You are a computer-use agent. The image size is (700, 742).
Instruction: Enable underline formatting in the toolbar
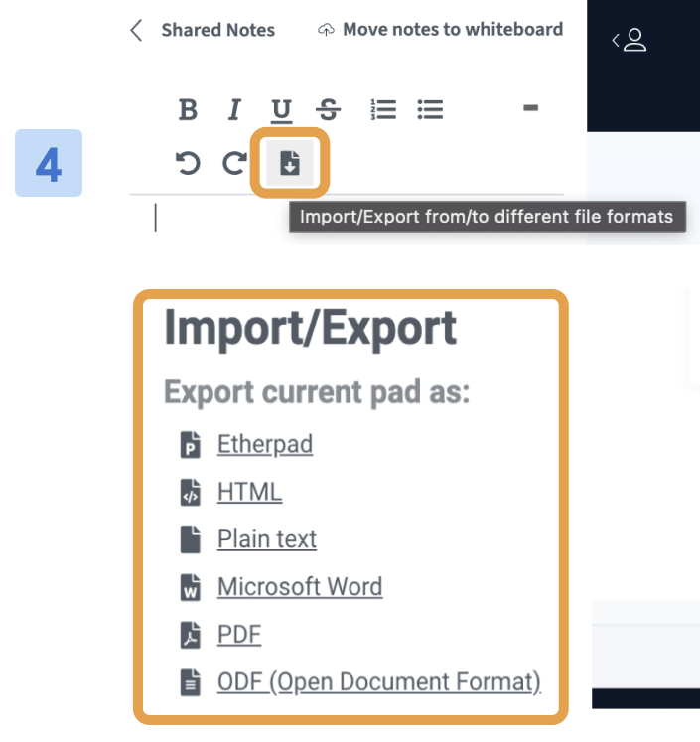click(281, 110)
